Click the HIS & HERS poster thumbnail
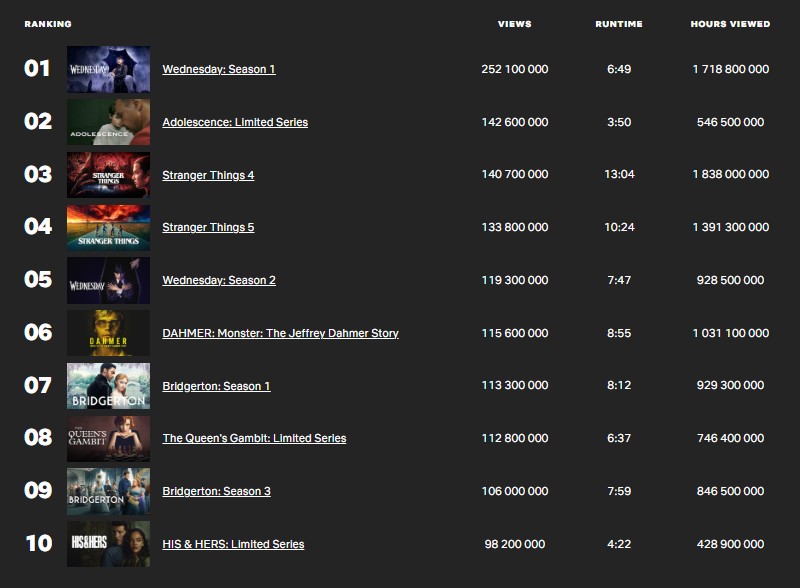 (x=108, y=543)
